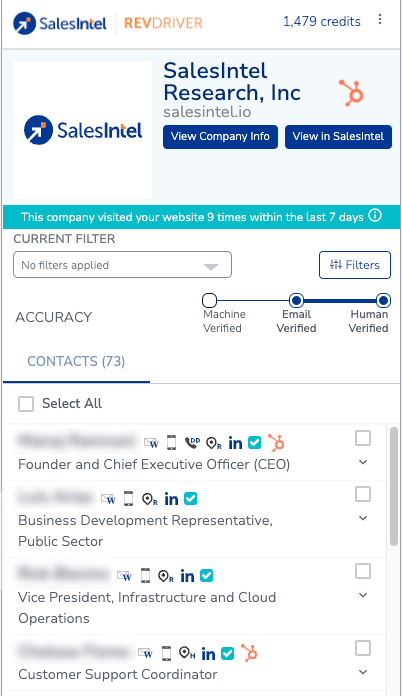
Task: Click the info icon on website visits banner
Action: tap(375, 216)
